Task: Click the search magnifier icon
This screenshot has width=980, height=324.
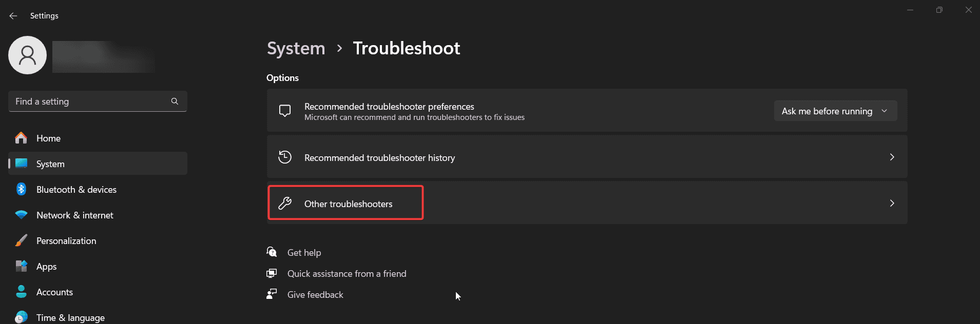Action: pyautogui.click(x=175, y=102)
